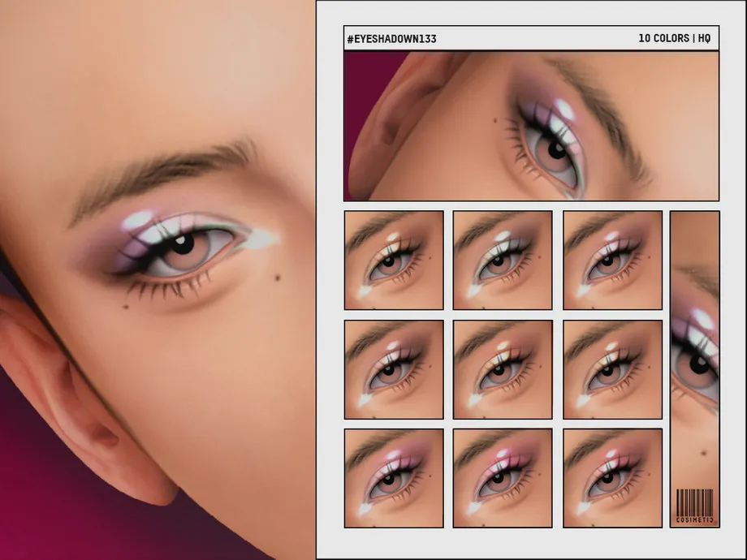Click the "10 COLORS | HQ" label
This screenshot has width=747, height=560.
click(674, 38)
